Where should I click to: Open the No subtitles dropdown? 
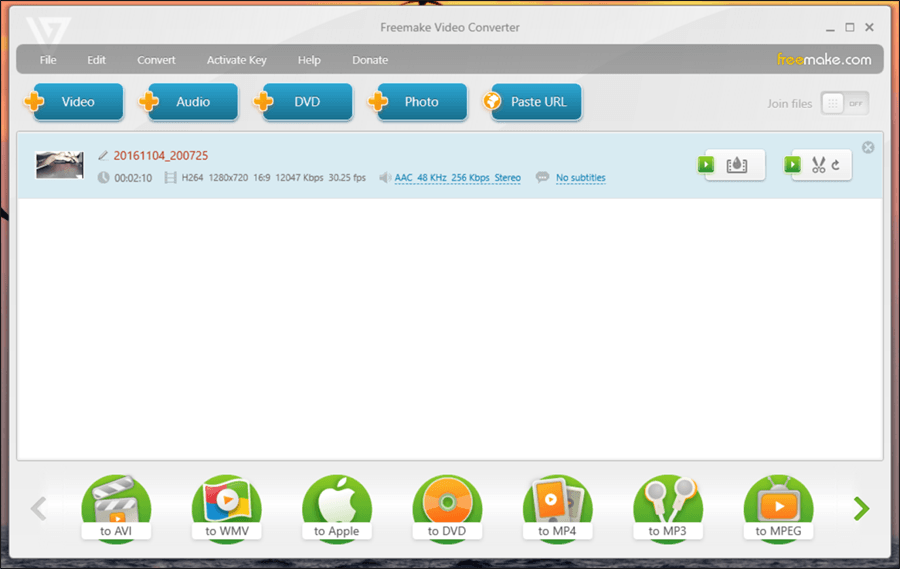pyautogui.click(x=580, y=178)
